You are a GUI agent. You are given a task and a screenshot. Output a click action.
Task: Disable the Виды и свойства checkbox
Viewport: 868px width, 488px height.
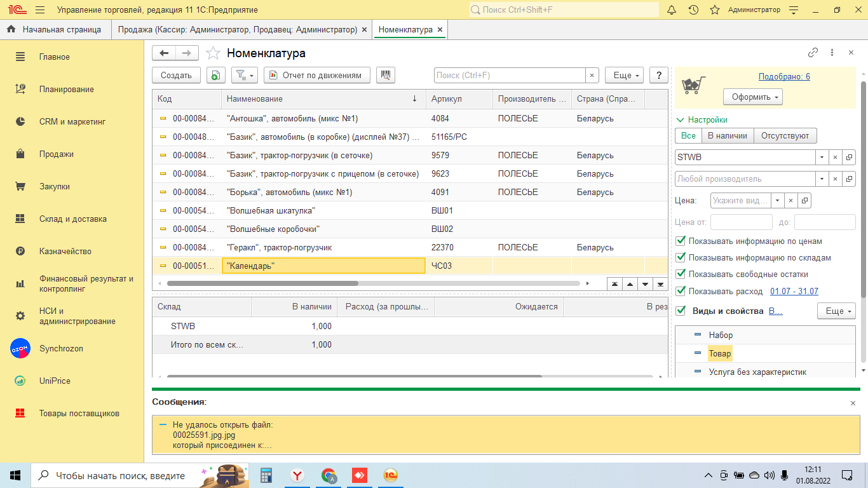coord(681,311)
